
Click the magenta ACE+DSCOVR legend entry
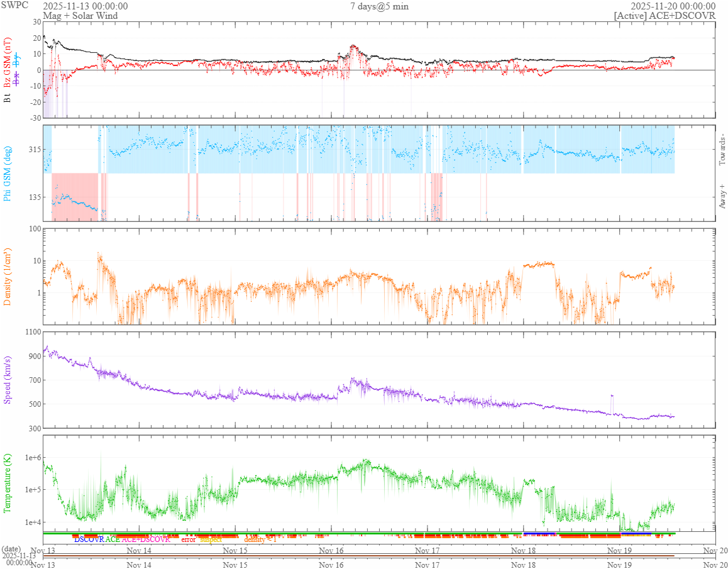tap(145, 539)
